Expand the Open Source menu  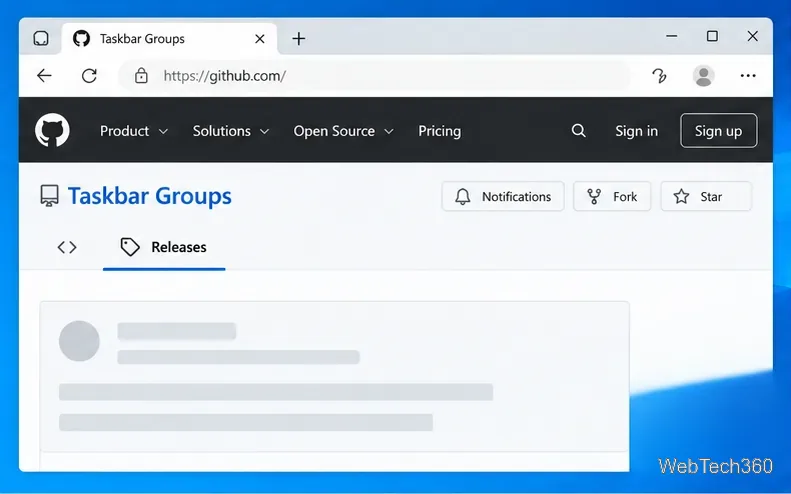(343, 131)
